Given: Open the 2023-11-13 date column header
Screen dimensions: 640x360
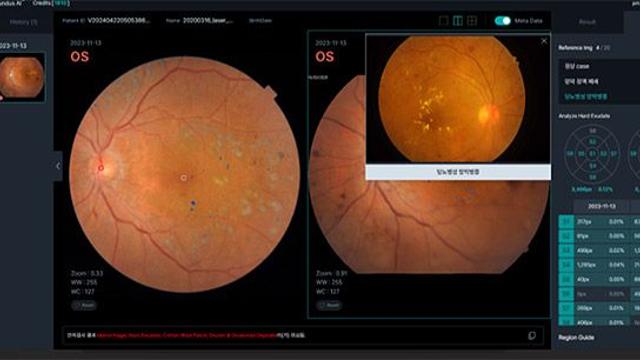Looking at the screenshot, I should (x=602, y=207).
